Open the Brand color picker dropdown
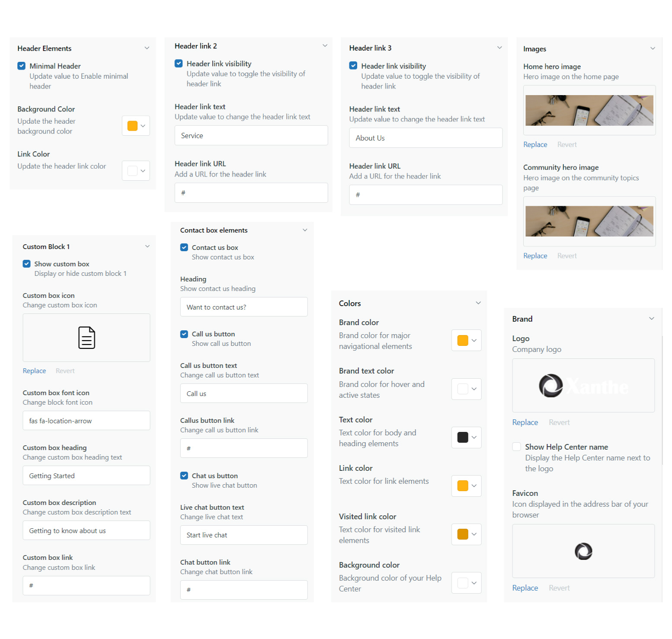Image resolution: width=672 pixels, height=639 pixels. 466,341
